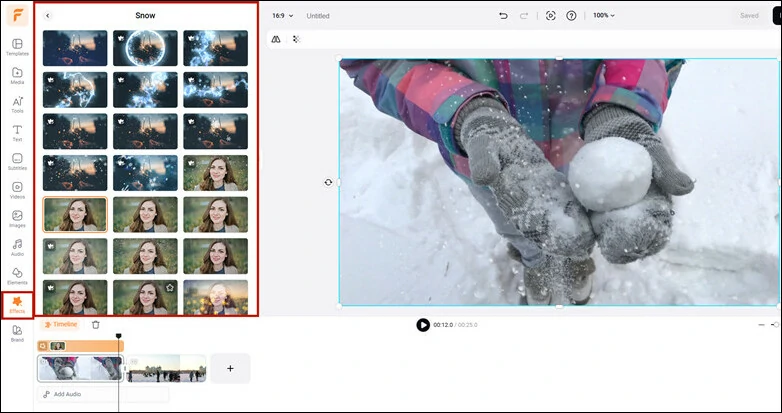The height and width of the screenshot is (413, 782).
Task: Apply the woman thumbnail with star badge
Action: pyautogui.click(x=145, y=297)
